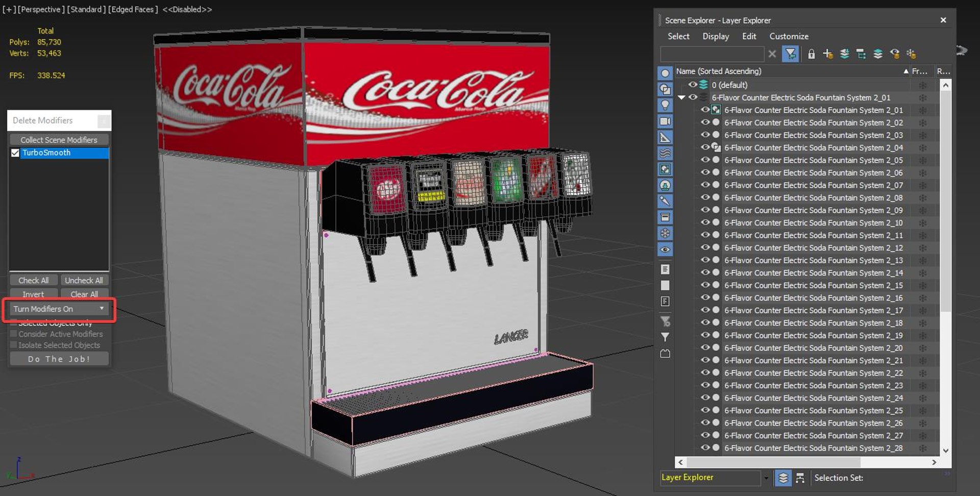Screen dimensions: 980x496
Task: Click Freeze All Layers snowflake toolbar icon
Action: pos(911,54)
